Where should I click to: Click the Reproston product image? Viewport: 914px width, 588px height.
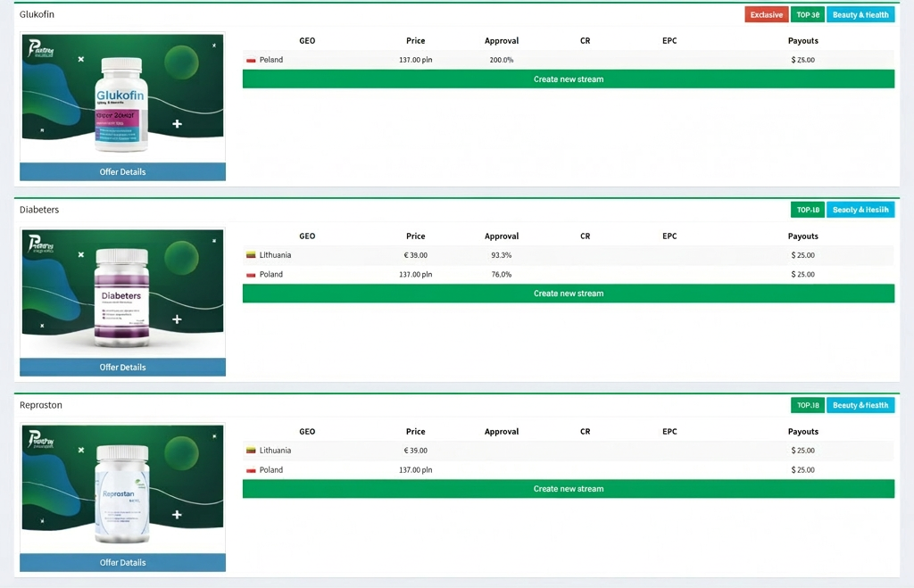coord(122,488)
